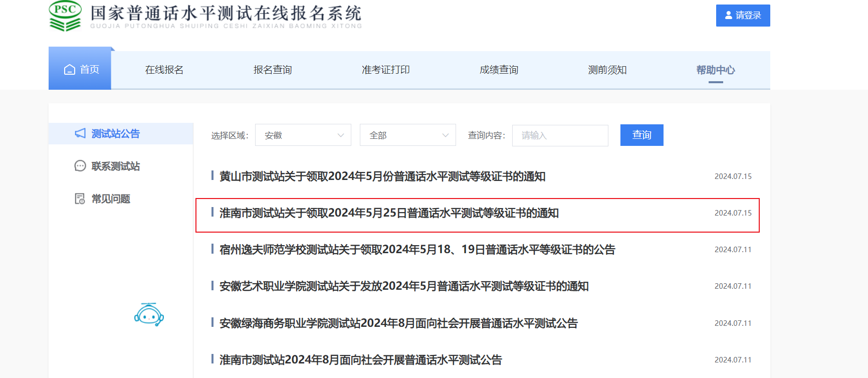Image resolution: width=868 pixels, height=378 pixels.
Task: Click into the 查询内容 input field
Action: [x=560, y=136]
